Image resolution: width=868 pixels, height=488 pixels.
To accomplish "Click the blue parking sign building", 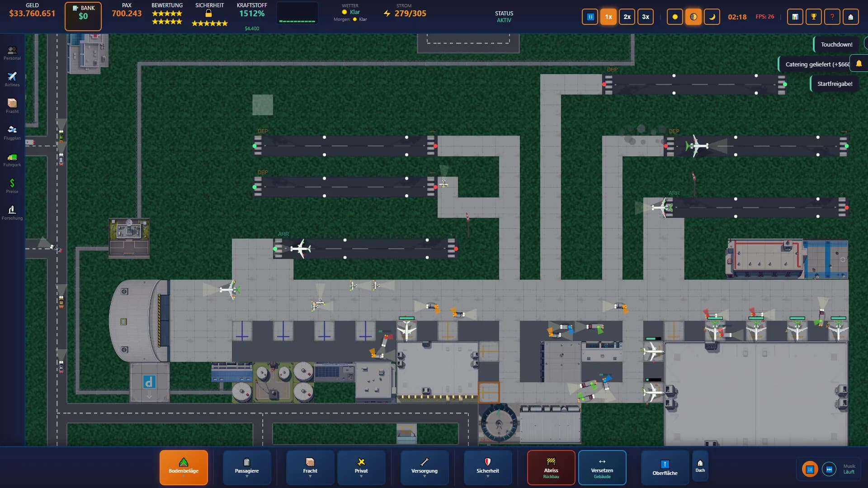I will click(x=150, y=382).
